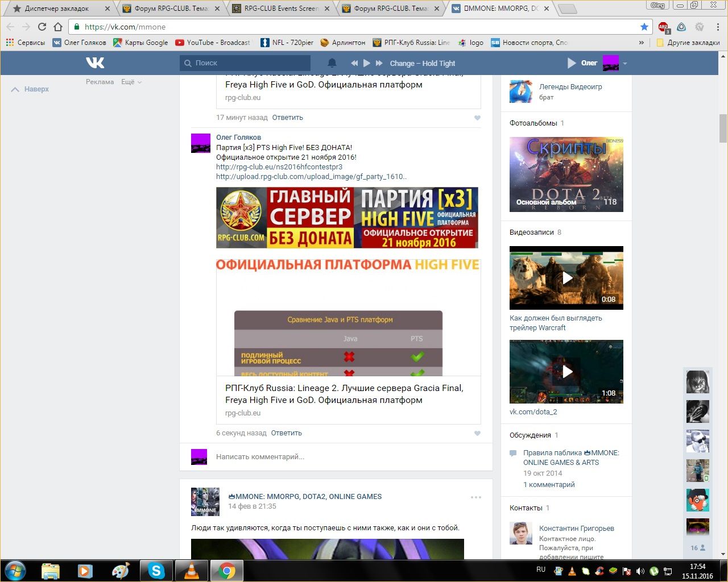Open the uTorrent tray icon

click(x=654, y=571)
